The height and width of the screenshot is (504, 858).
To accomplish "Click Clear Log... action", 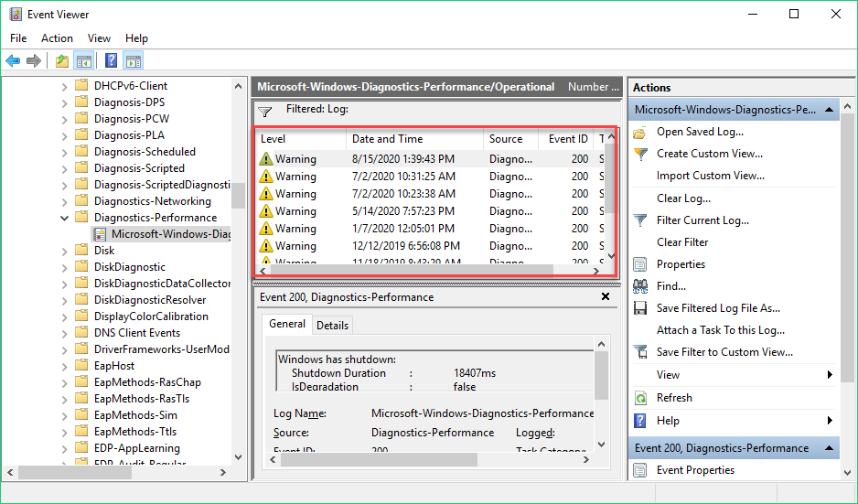I will coord(683,198).
